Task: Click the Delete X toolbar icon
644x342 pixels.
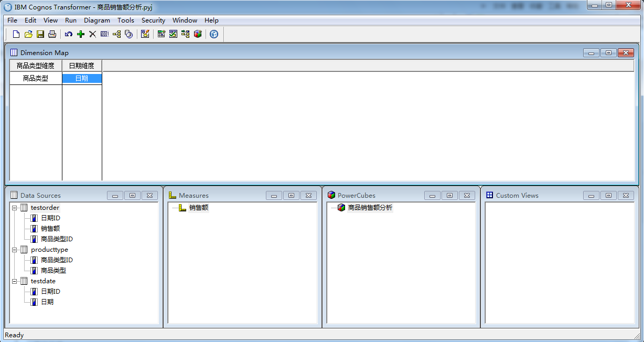Action: (92, 34)
